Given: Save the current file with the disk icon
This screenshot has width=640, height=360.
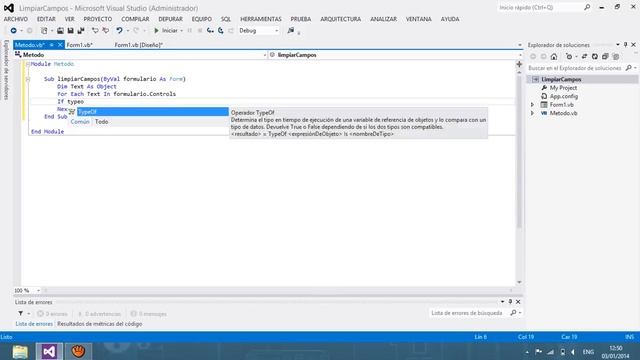Looking at the screenshot, I should point(70,31).
